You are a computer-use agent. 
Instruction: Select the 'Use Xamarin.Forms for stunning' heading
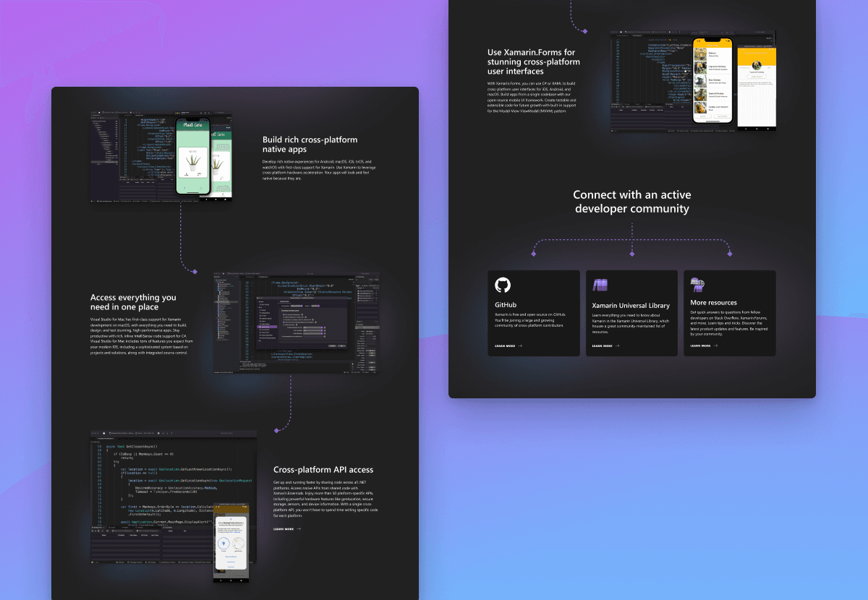[534, 61]
